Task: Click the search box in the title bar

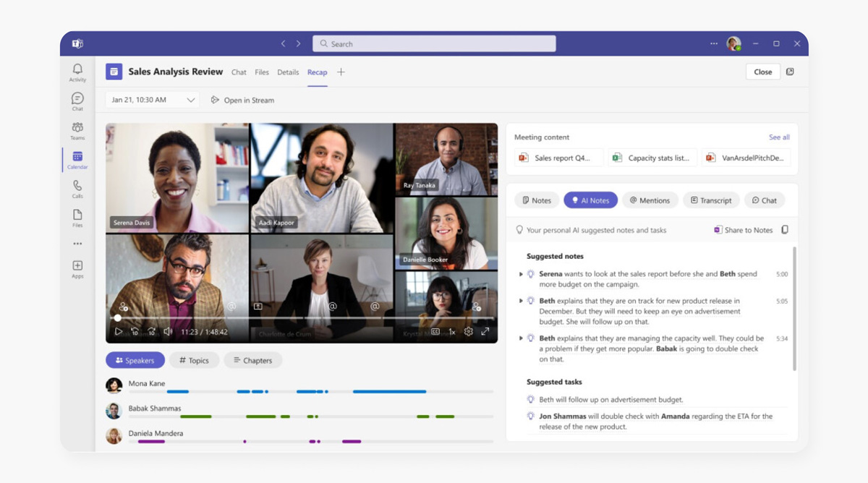Action: coord(434,43)
